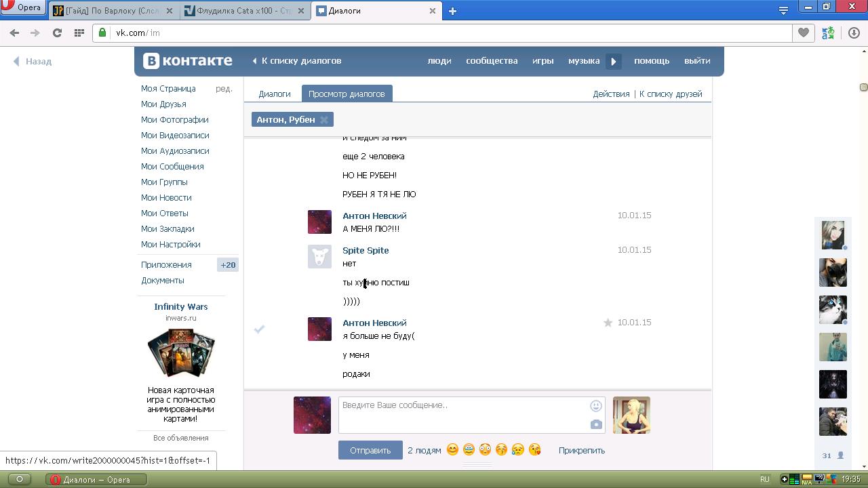Go back with browser back arrow
868x488 pixels.
point(14,33)
